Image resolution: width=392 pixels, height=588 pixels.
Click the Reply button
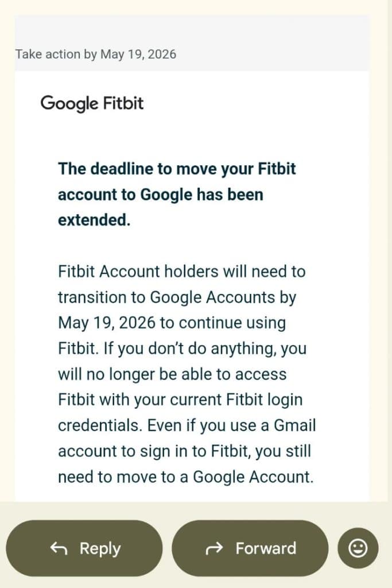(x=84, y=548)
